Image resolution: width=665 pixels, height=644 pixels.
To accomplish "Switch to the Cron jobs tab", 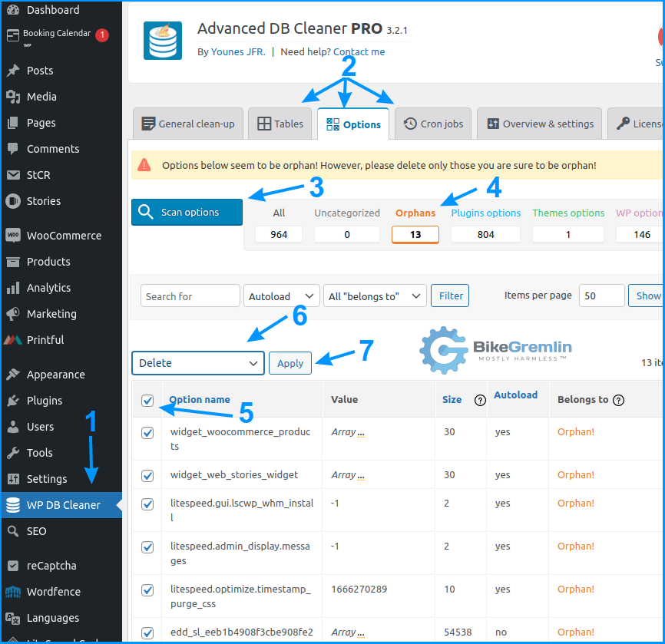I will (x=433, y=124).
